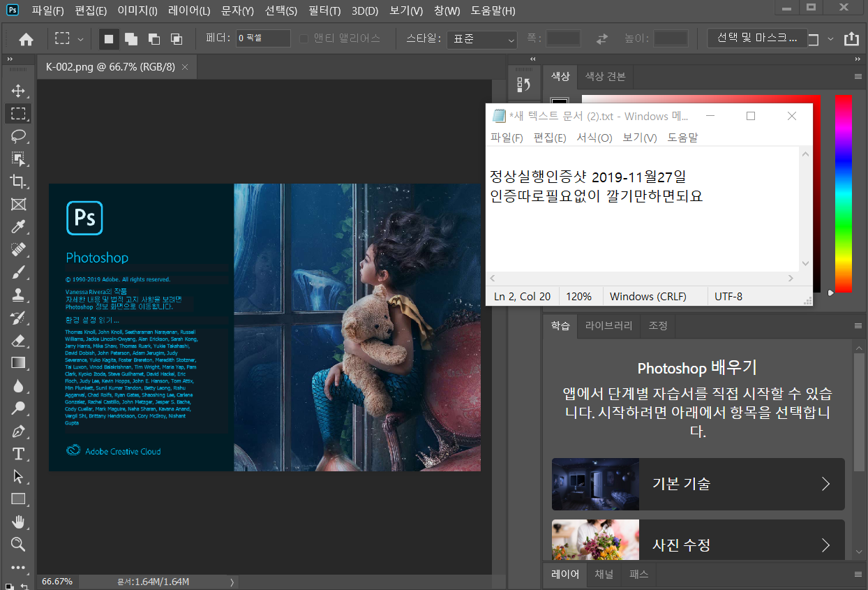Screen dimensions: 868x590
Task: Select the Rectangular Marquee tool in toolbox
Action: 18,114
